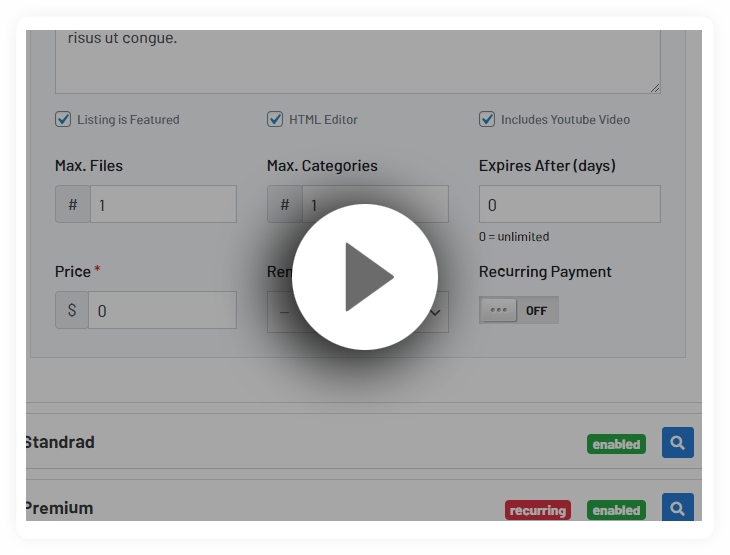Open the dropdown arrow next to the Price field
The image size is (730, 555).
(x=436, y=312)
